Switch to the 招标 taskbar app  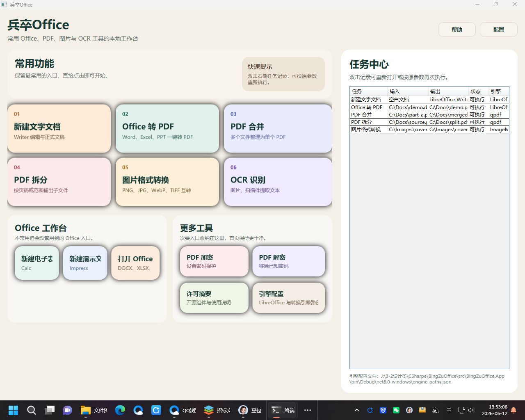click(217, 410)
